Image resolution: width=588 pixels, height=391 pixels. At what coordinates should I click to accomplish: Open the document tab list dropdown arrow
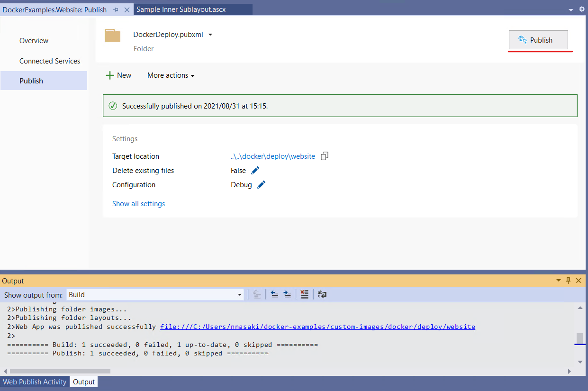(x=571, y=9)
